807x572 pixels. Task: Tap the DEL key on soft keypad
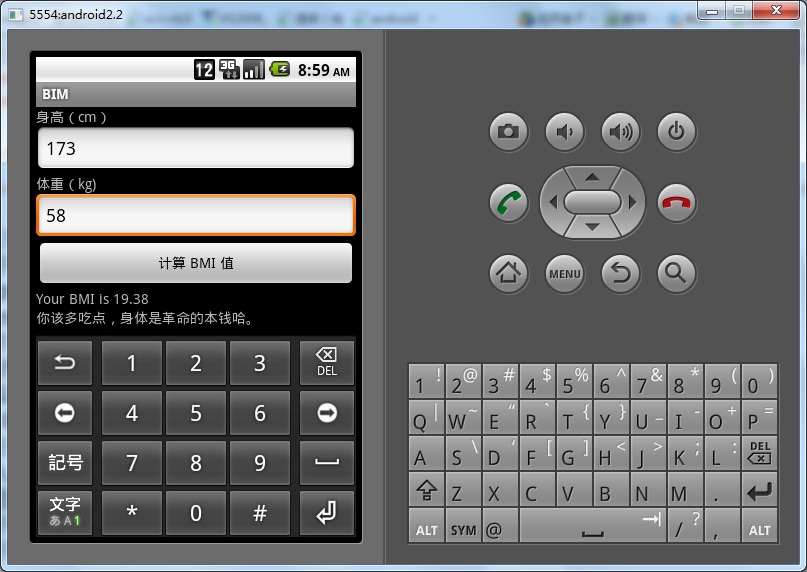pyautogui.click(x=327, y=363)
